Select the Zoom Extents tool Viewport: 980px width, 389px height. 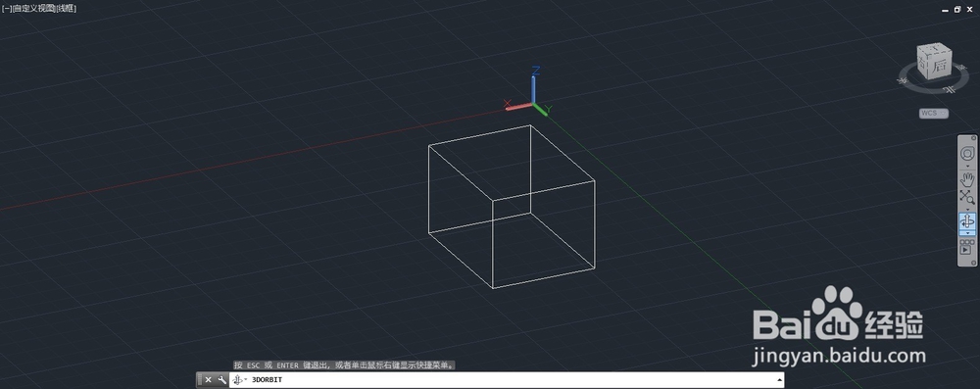tap(967, 196)
